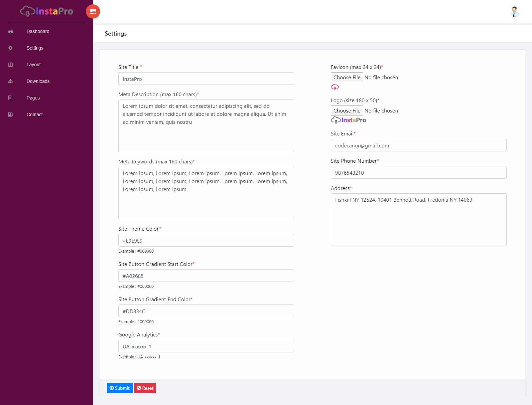Choose a file for the Logo
532x405 pixels.
347,110
